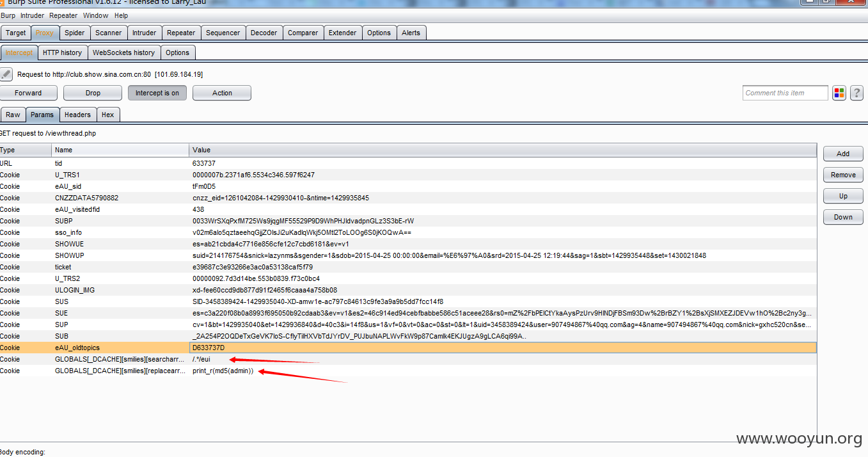868x457 pixels.
Task: Switch to the Comparer tab
Action: 303,33
